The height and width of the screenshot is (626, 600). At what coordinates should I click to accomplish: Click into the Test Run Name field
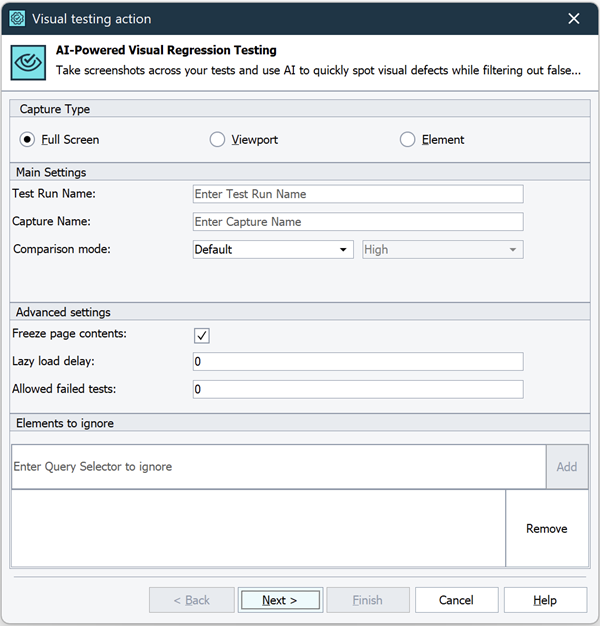357,194
